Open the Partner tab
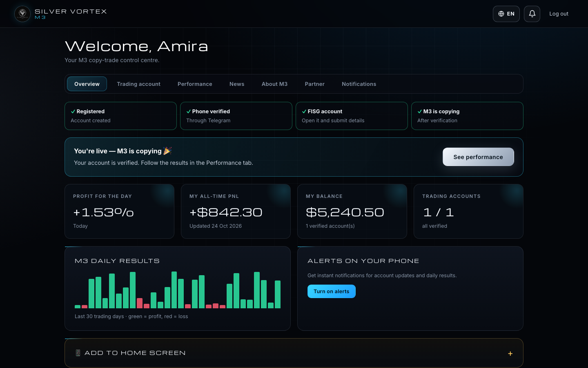The height and width of the screenshot is (368, 588). (314, 84)
